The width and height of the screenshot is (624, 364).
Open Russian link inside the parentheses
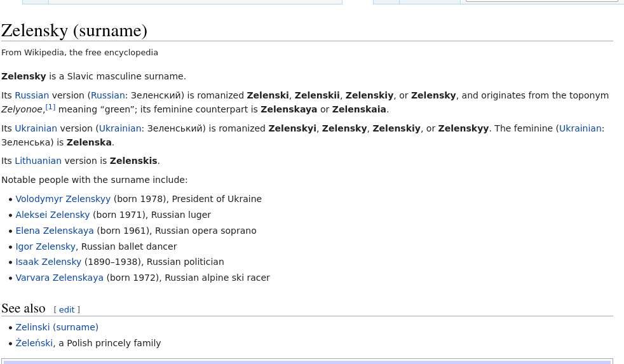pos(108,95)
